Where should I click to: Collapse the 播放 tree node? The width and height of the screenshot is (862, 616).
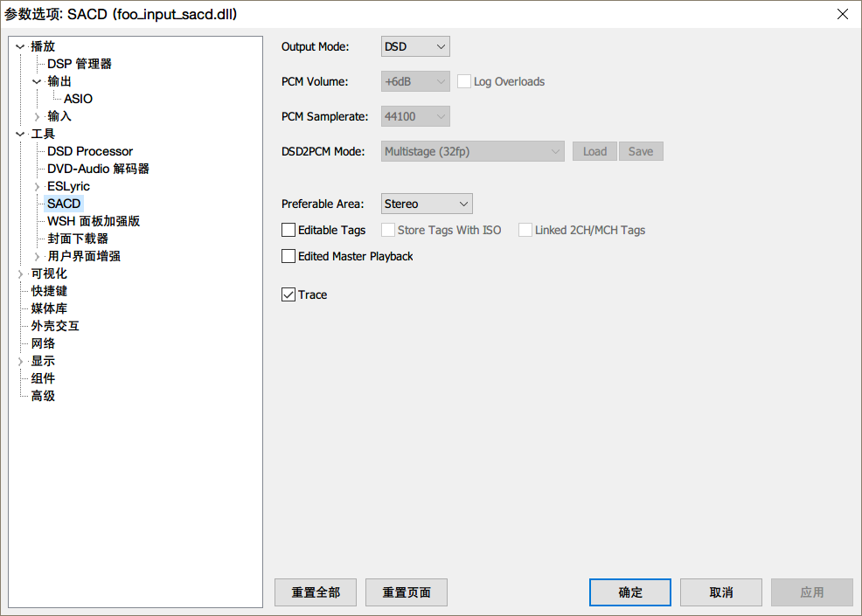20,46
